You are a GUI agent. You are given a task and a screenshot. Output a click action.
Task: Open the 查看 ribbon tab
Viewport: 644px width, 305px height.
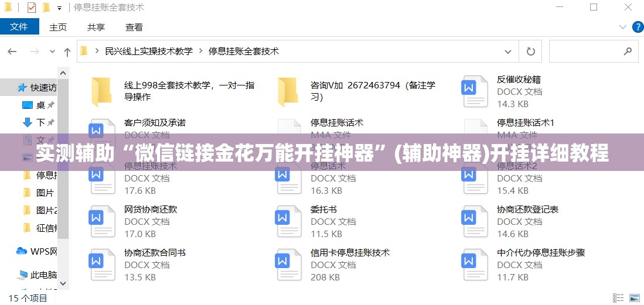[x=134, y=27]
